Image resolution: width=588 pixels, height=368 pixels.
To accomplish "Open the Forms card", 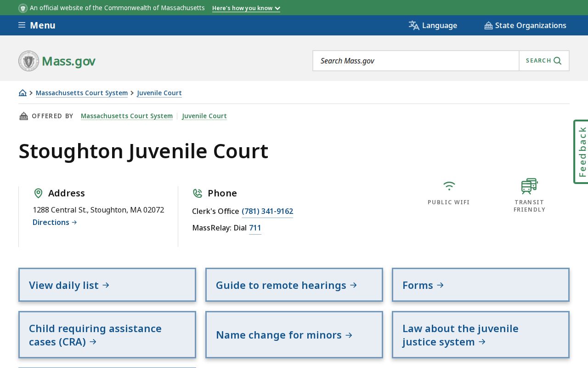I will pyautogui.click(x=481, y=285).
